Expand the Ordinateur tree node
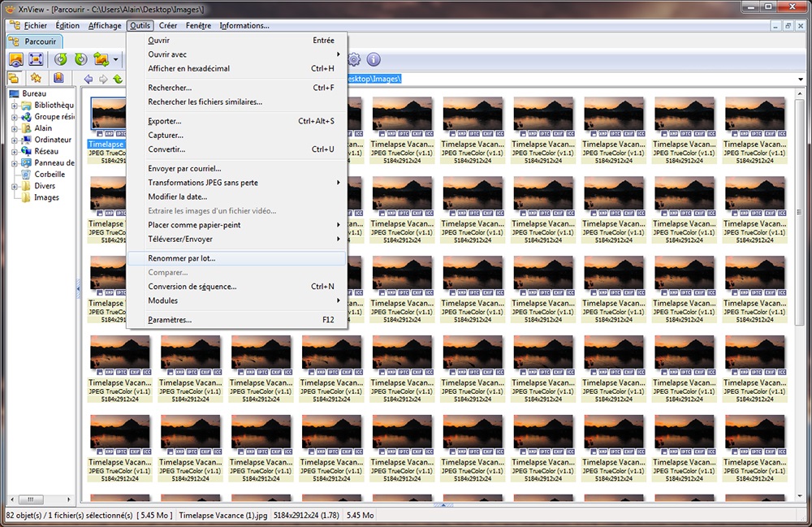The height and width of the screenshot is (527, 812). pos(14,140)
